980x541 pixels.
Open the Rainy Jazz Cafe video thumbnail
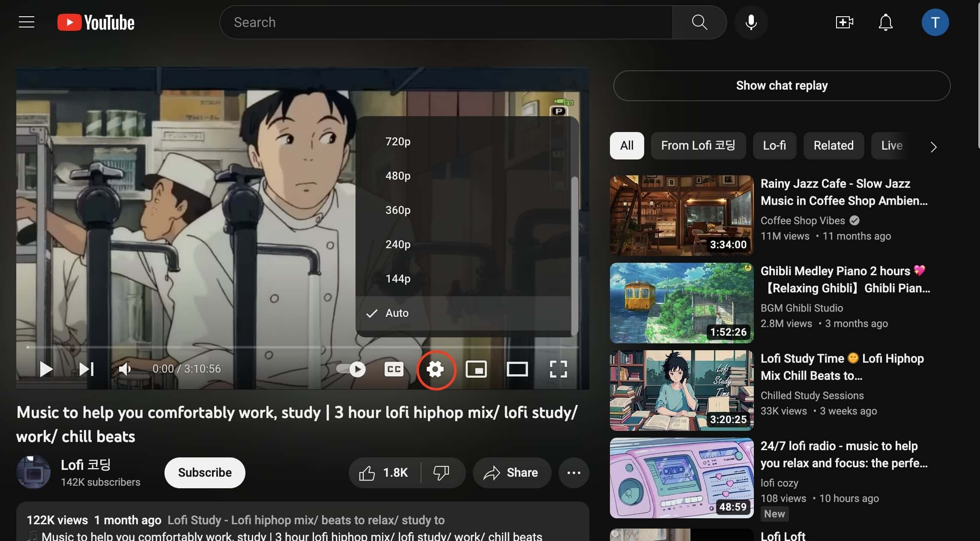pyautogui.click(x=681, y=215)
